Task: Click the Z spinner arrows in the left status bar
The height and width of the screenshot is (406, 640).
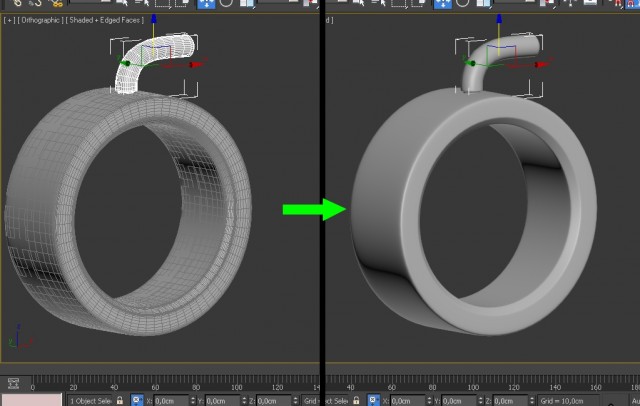Action: [x=296, y=401]
